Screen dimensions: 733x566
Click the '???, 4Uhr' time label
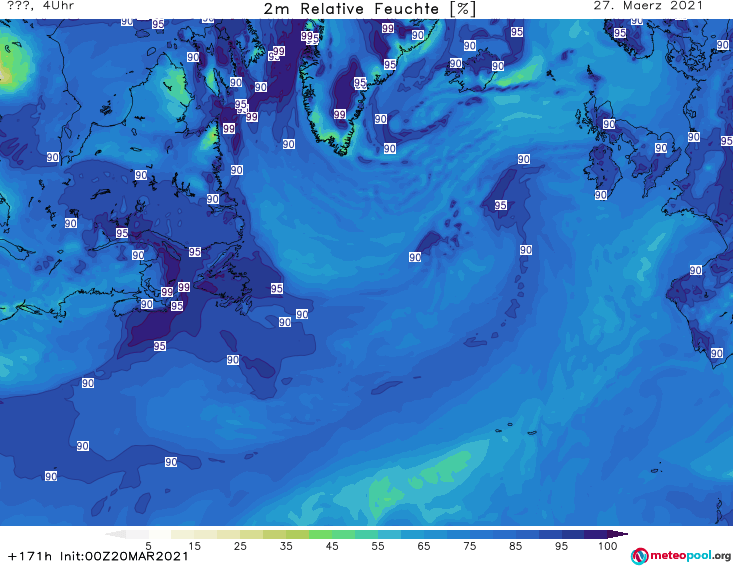pos(41,6)
